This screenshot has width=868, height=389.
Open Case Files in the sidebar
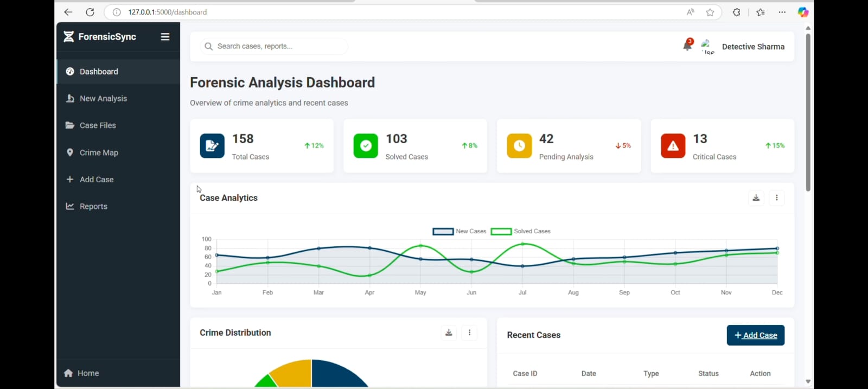pos(118,125)
